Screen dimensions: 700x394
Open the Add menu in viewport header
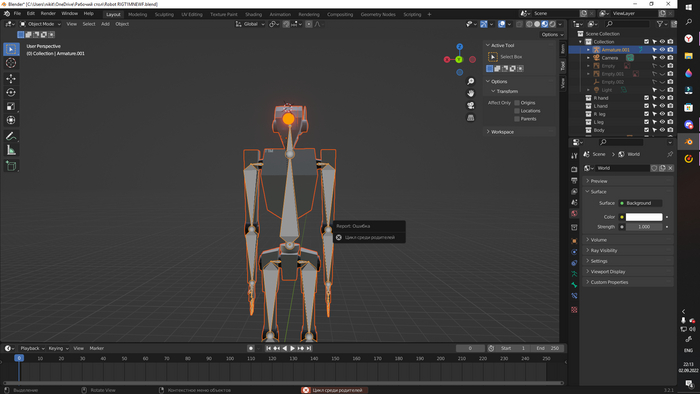tap(105, 24)
